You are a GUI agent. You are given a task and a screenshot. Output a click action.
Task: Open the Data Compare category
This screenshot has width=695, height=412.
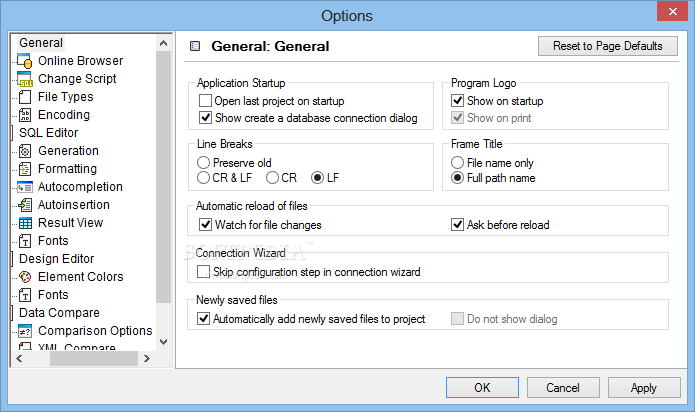[59, 313]
